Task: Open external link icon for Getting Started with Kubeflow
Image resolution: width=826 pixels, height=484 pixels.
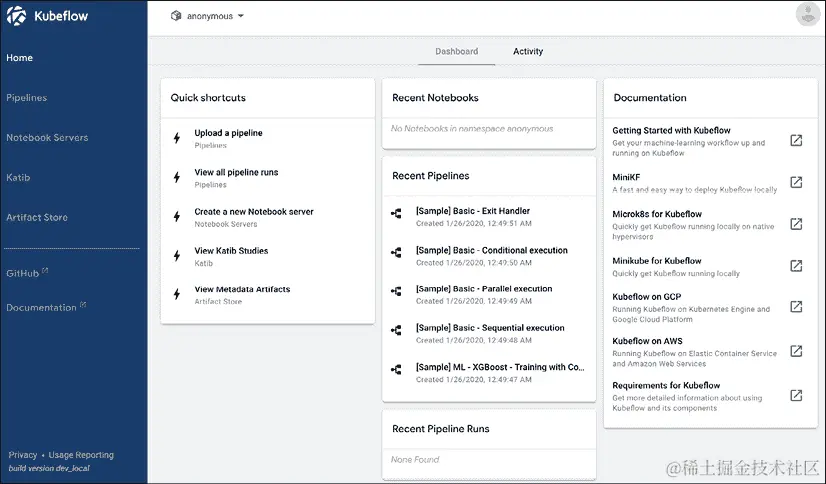Action: 796,141
